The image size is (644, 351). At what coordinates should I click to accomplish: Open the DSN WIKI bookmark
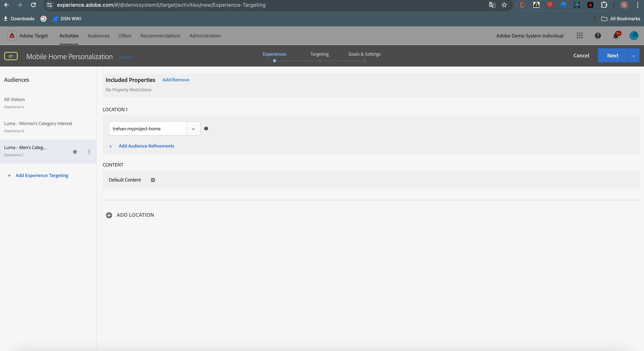point(67,19)
